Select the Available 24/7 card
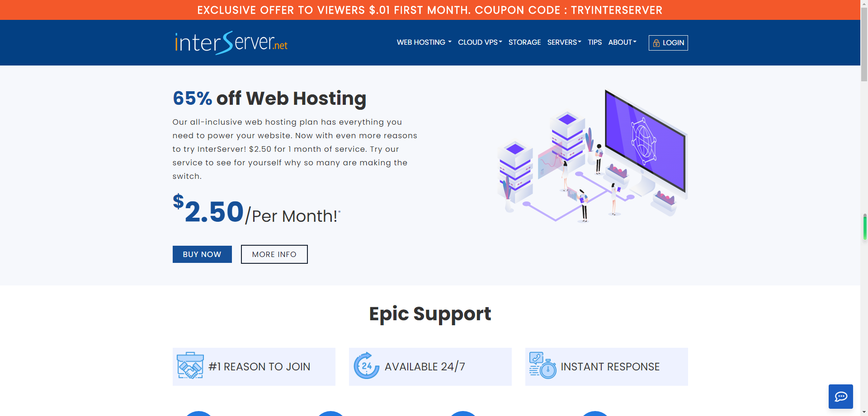868x416 pixels. tap(430, 367)
